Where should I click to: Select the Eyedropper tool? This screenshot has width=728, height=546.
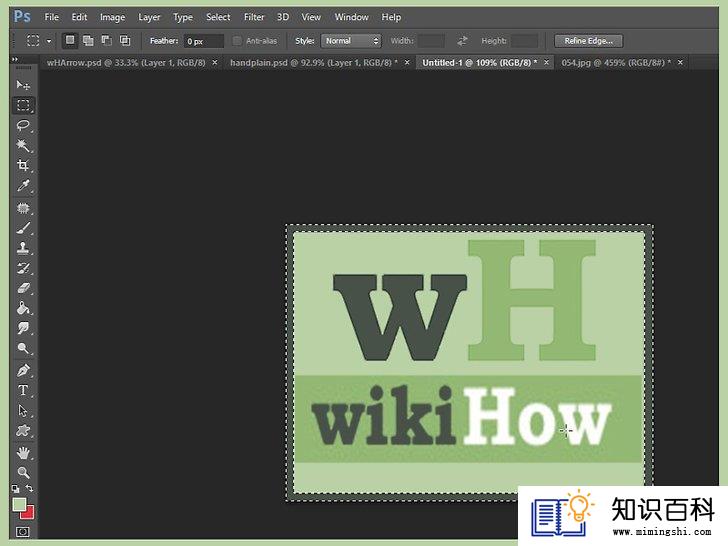23,186
